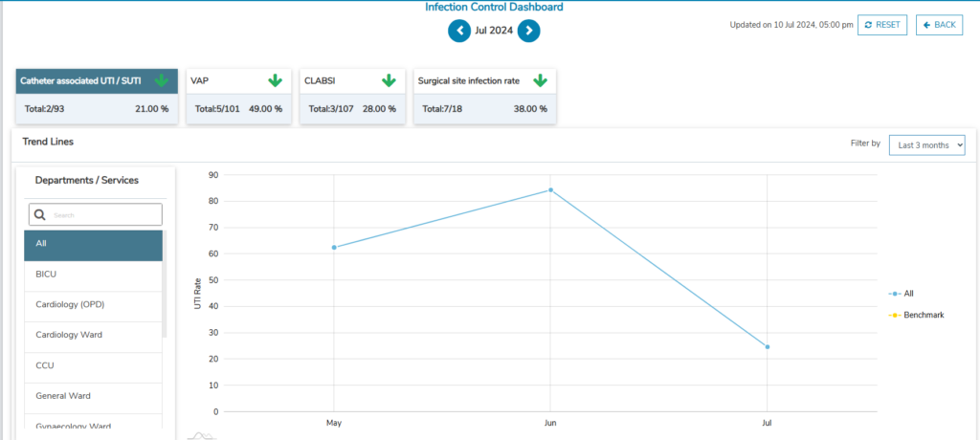Click green down arrow on CLABSI card
This screenshot has height=440, width=980.
coord(389,81)
